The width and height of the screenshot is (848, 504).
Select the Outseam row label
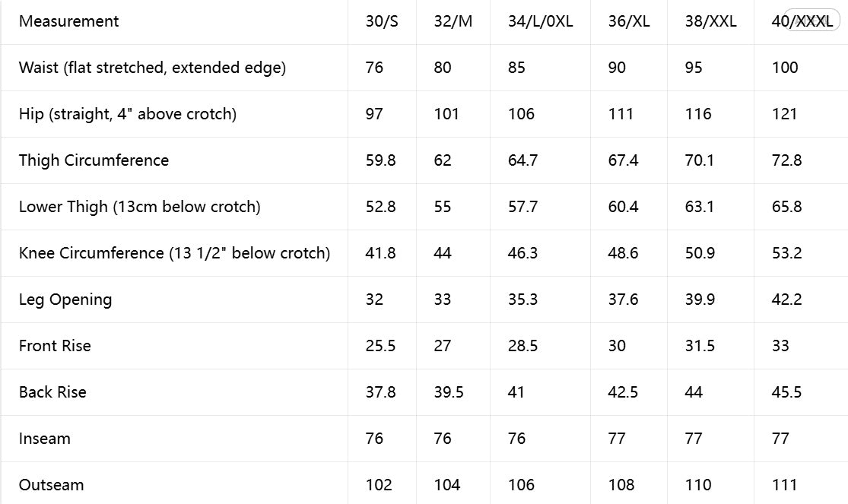(x=52, y=485)
